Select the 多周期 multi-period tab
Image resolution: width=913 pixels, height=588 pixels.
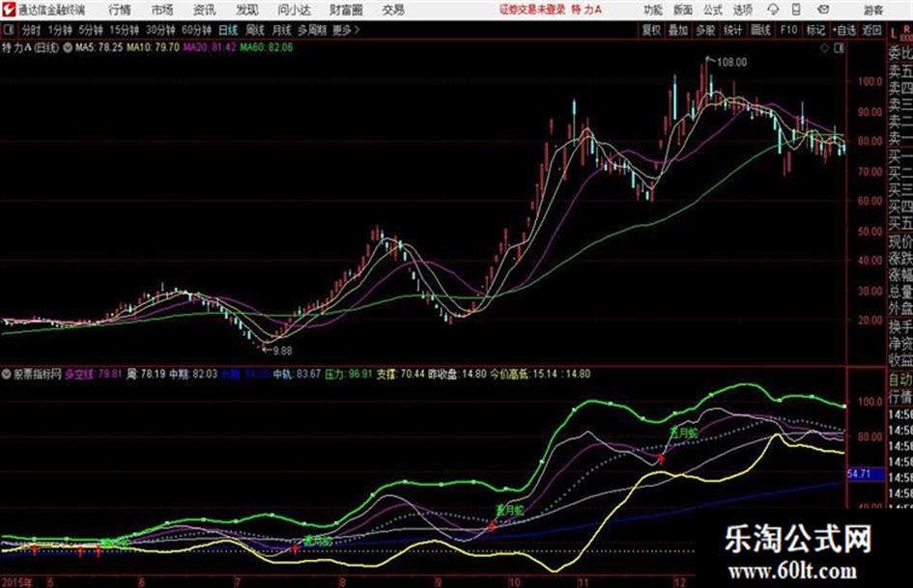click(x=312, y=30)
